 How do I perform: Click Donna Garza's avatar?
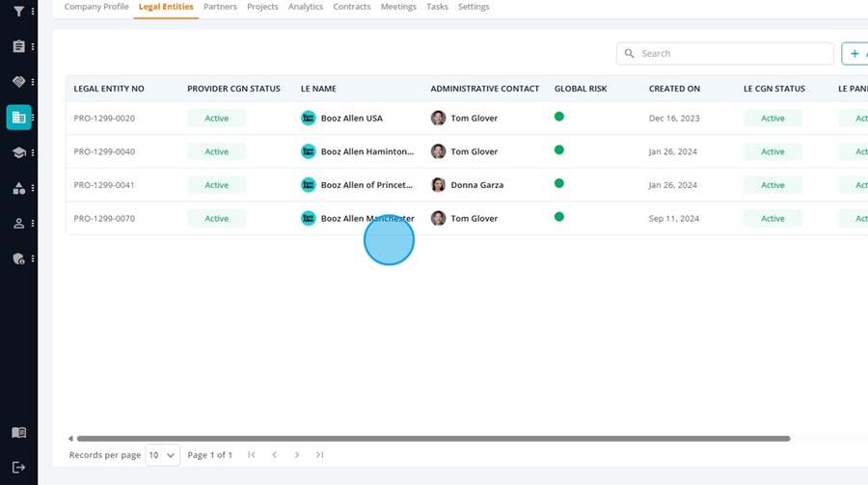(x=439, y=185)
